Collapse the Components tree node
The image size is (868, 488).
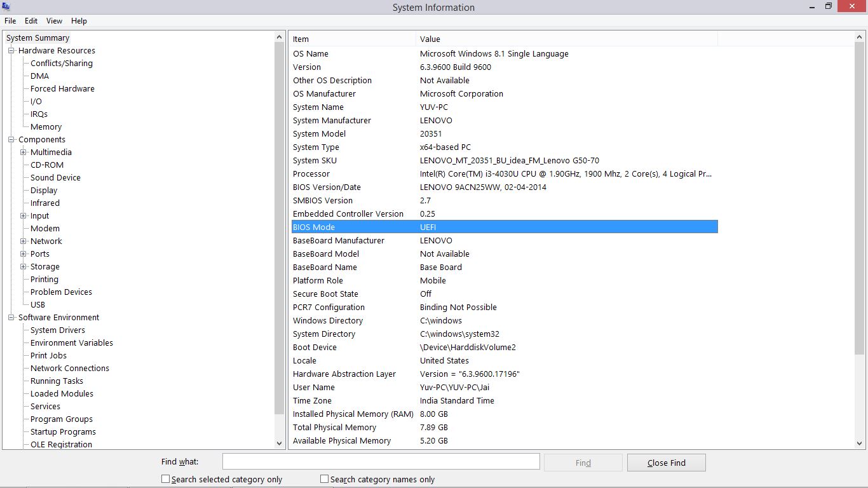[11, 140]
